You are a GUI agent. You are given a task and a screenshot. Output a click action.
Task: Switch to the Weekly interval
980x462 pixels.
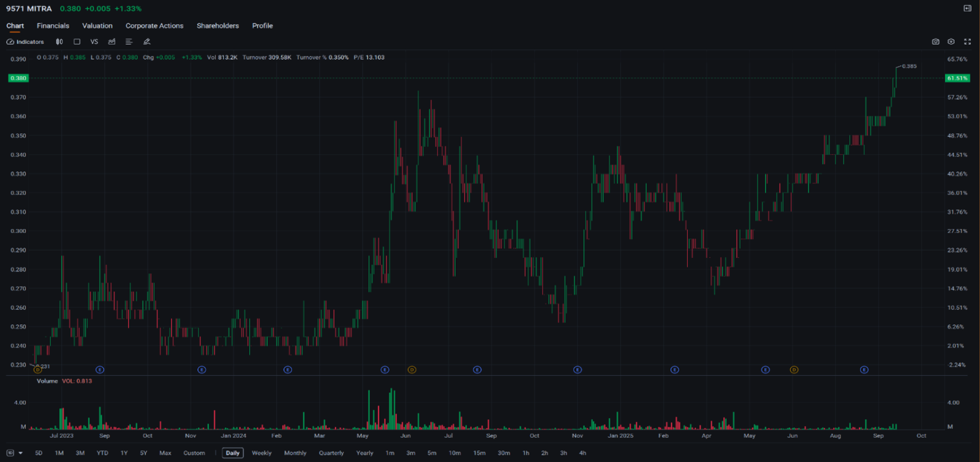pyautogui.click(x=262, y=453)
